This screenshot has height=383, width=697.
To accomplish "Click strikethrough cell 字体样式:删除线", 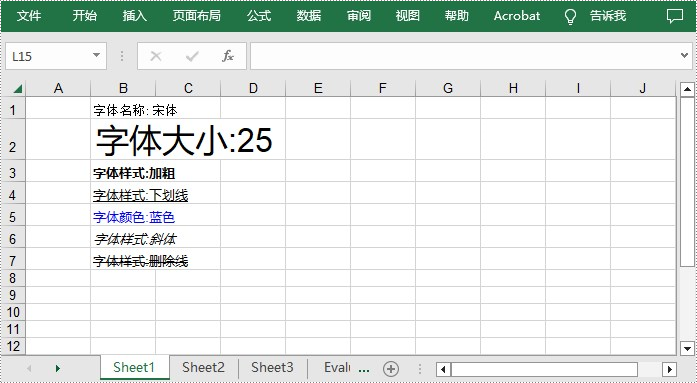I will pyautogui.click(x=140, y=261).
